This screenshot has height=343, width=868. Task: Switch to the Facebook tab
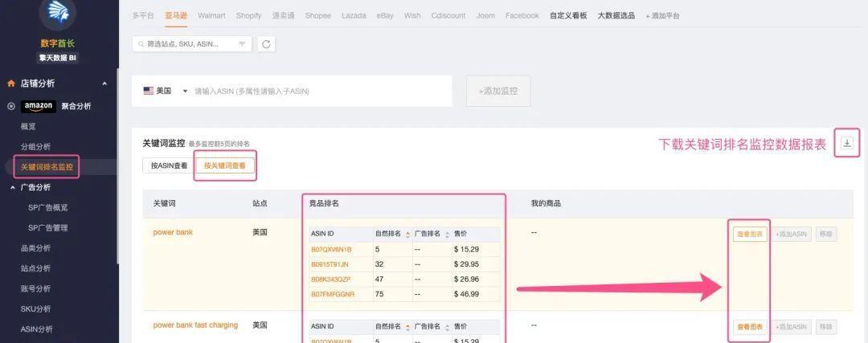tap(522, 15)
